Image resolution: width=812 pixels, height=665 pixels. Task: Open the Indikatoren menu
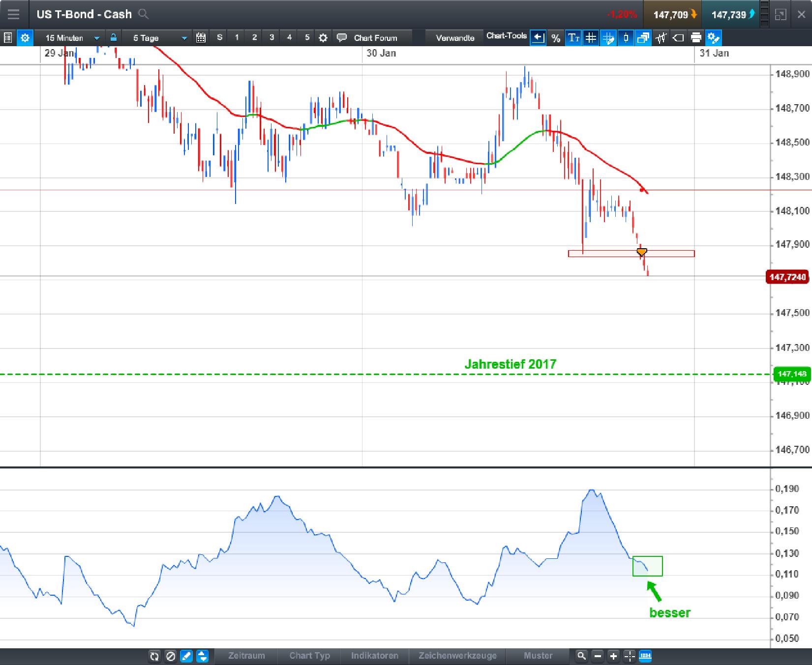[x=374, y=656]
